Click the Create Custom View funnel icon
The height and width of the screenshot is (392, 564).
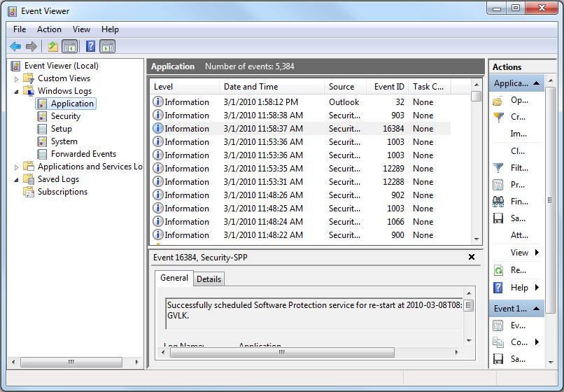pos(498,118)
